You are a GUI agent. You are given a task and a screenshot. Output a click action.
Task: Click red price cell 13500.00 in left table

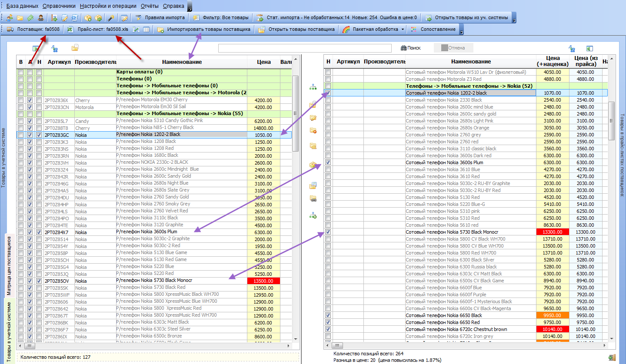[x=263, y=281]
